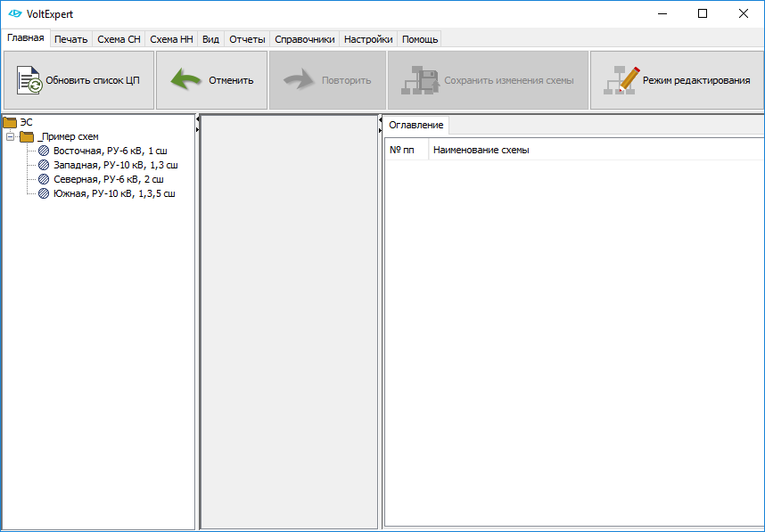Viewport: 765px width, 532px height.
Task: Click the hatched circle icon beside Южная
Action: (x=44, y=193)
